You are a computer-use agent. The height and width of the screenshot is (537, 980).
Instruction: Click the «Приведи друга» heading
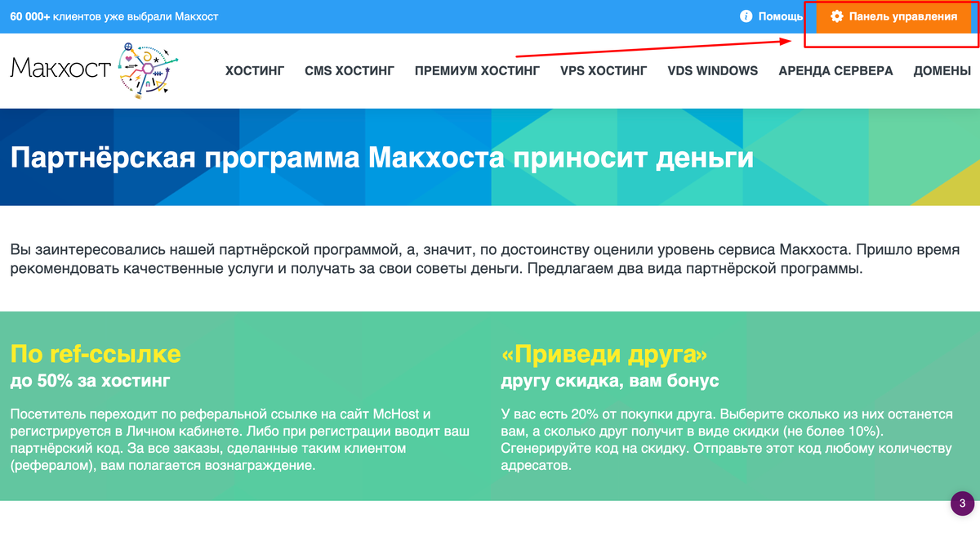click(604, 354)
